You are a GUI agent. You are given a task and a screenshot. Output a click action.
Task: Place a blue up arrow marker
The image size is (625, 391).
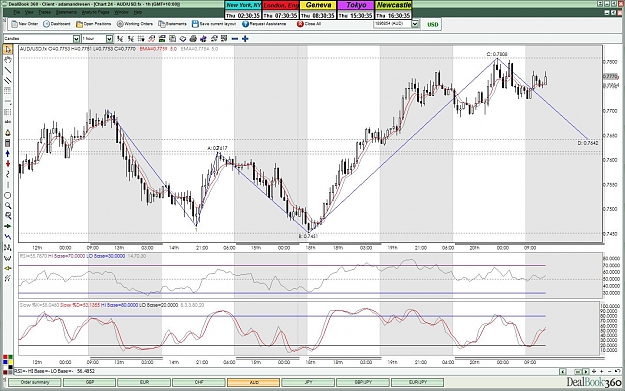(x=8, y=153)
